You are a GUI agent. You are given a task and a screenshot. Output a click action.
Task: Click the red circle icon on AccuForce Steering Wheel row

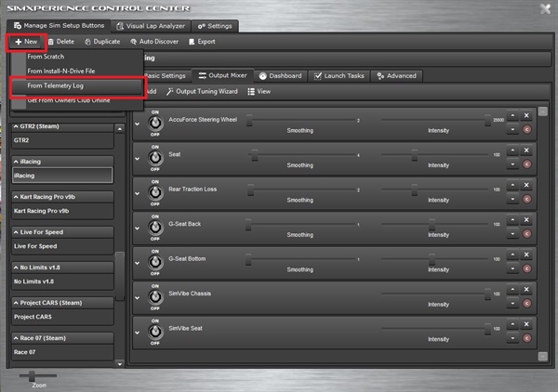[527, 129]
